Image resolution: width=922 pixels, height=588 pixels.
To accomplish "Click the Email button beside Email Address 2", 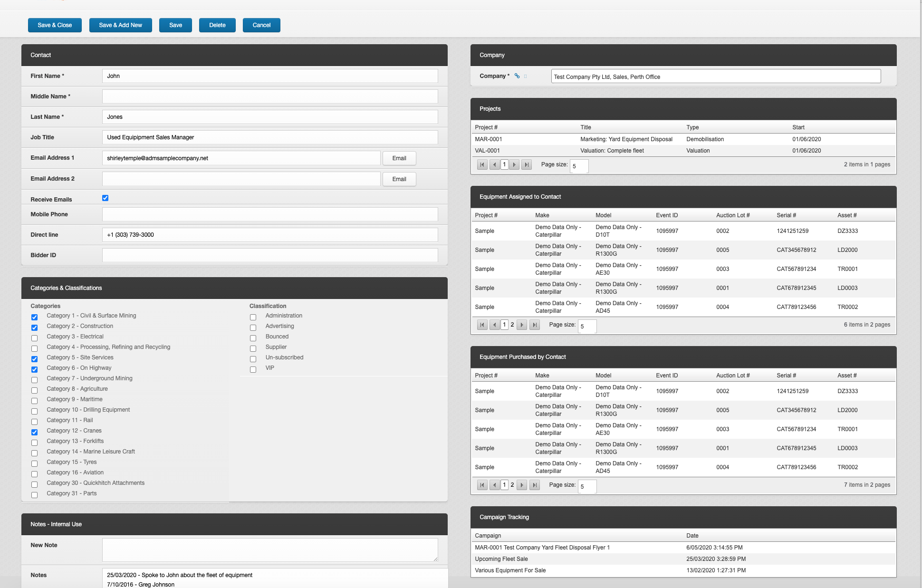I will coord(399,179).
